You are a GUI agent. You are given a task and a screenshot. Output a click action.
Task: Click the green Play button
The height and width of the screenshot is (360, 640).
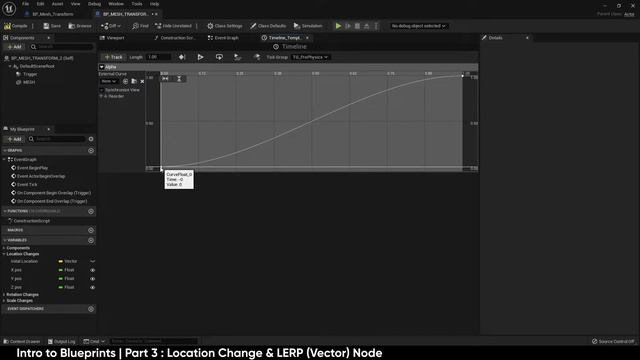tap(338, 26)
